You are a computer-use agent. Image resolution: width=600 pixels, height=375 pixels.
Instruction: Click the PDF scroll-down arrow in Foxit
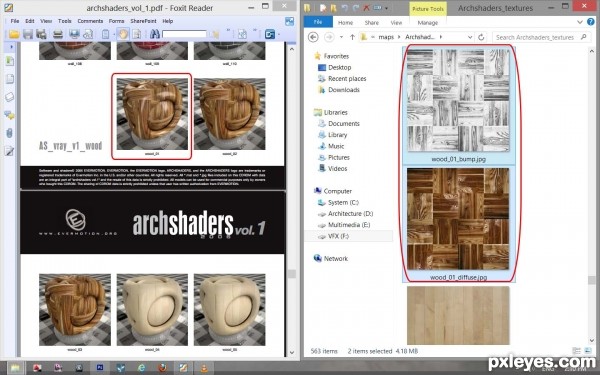tap(292, 352)
